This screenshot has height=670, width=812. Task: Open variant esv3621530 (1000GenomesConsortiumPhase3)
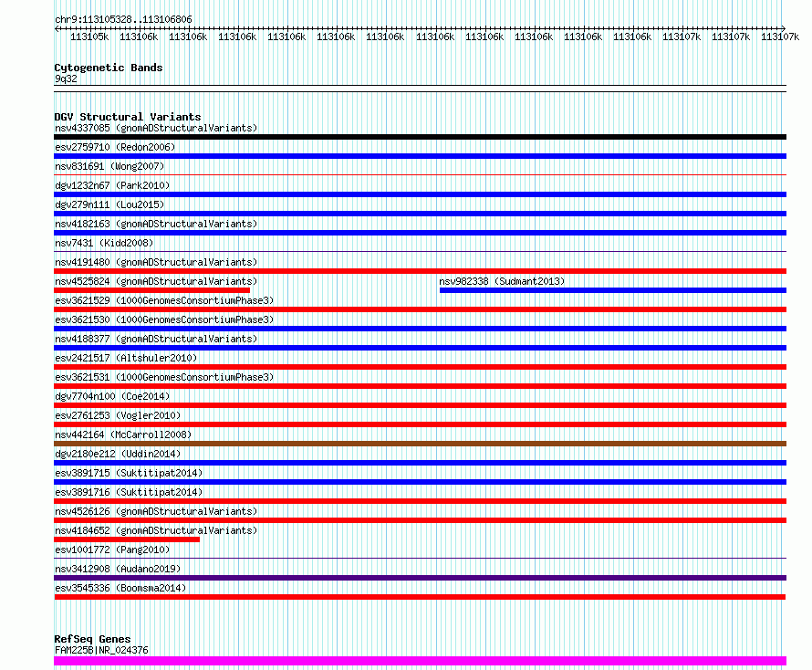(164, 319)
